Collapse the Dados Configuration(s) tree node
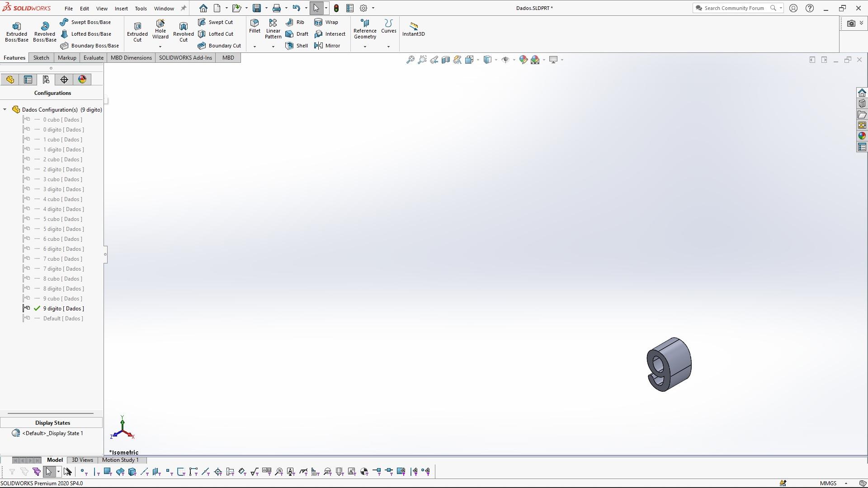 pos(5,109)
